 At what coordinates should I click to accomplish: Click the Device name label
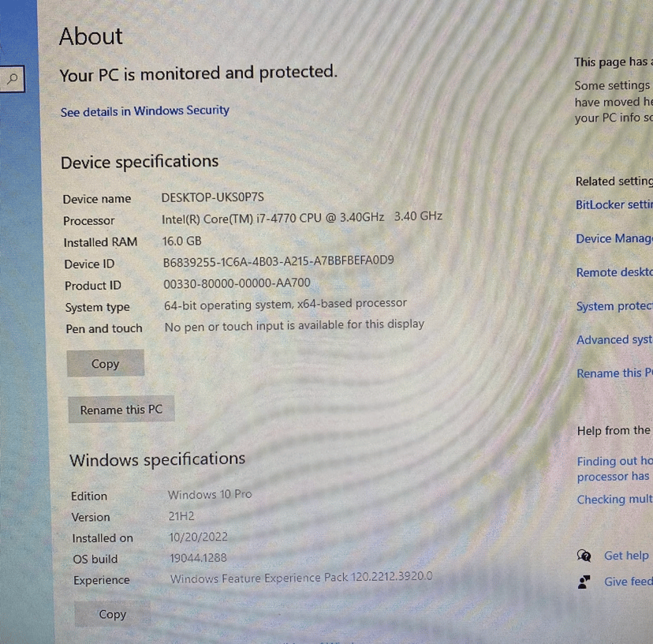coord(97,199)
